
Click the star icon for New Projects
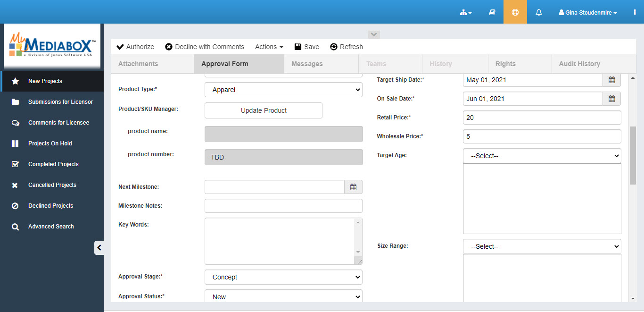15,81
